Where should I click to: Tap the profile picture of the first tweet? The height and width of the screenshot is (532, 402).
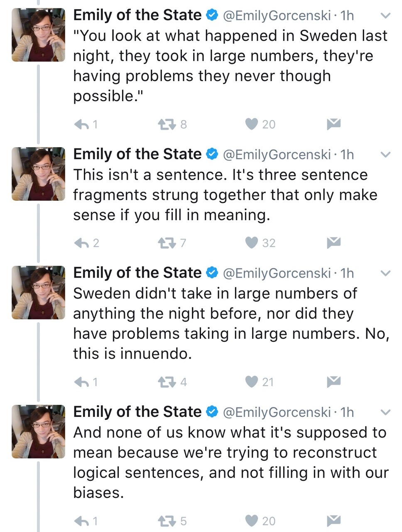[x=39, y=35]
